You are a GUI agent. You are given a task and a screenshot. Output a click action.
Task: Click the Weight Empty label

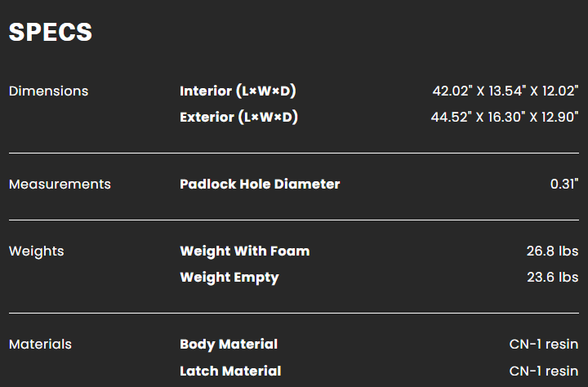pyautogui.click(x=229, y=278)
